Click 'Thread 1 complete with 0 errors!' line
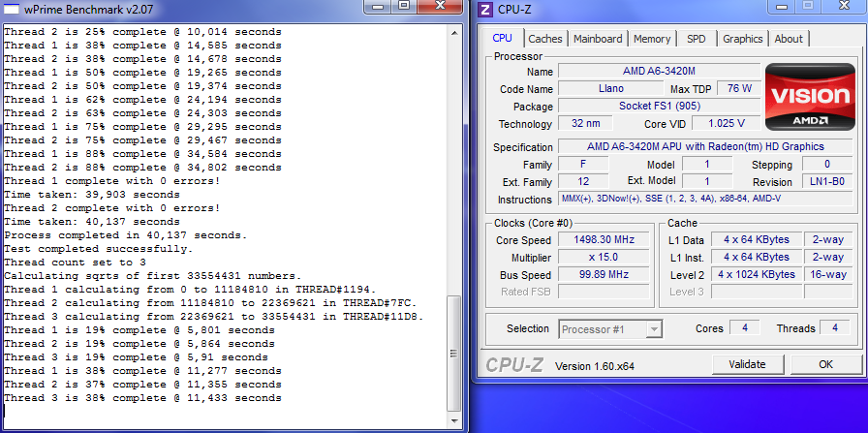Image resolution: width=868 pixels, height=433 pixels. pyautogui.click(x=111, y=181)
